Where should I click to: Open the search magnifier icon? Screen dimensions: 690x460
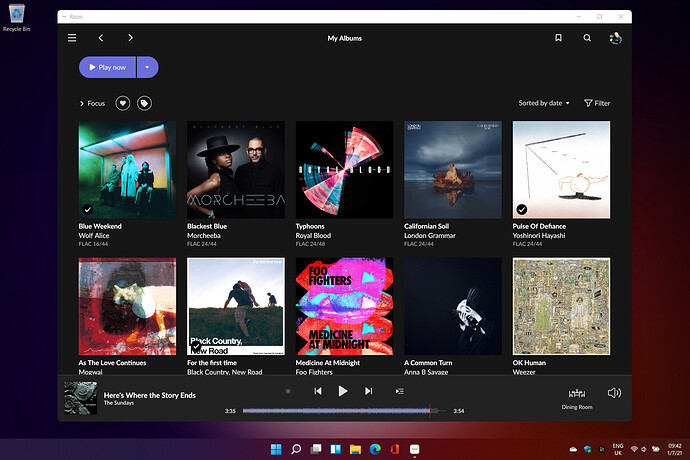[x=587, y=38]
